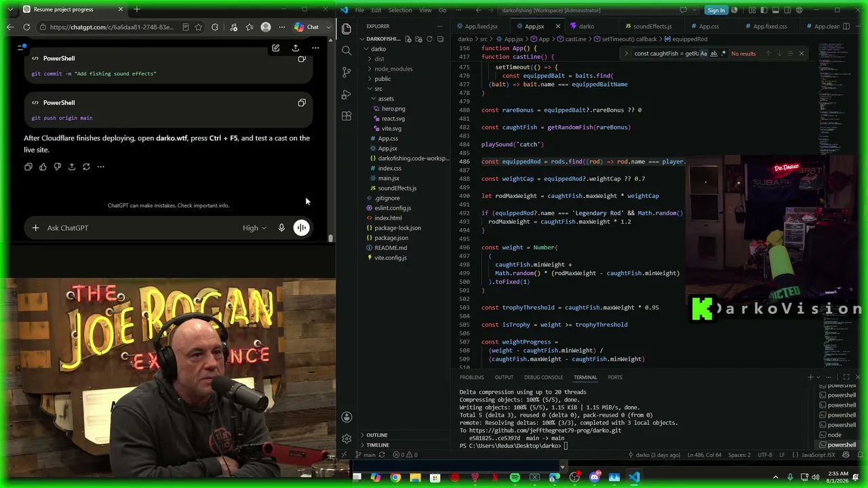Add an attachment with the plus icon
868x488 pixels.
[35, 228]
